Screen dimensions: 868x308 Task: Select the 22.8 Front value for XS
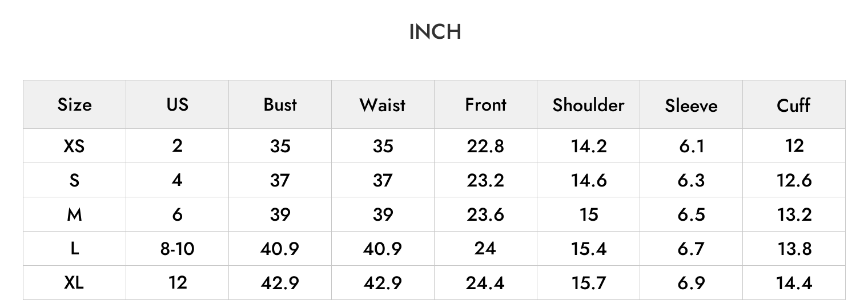tap(485, 146)
